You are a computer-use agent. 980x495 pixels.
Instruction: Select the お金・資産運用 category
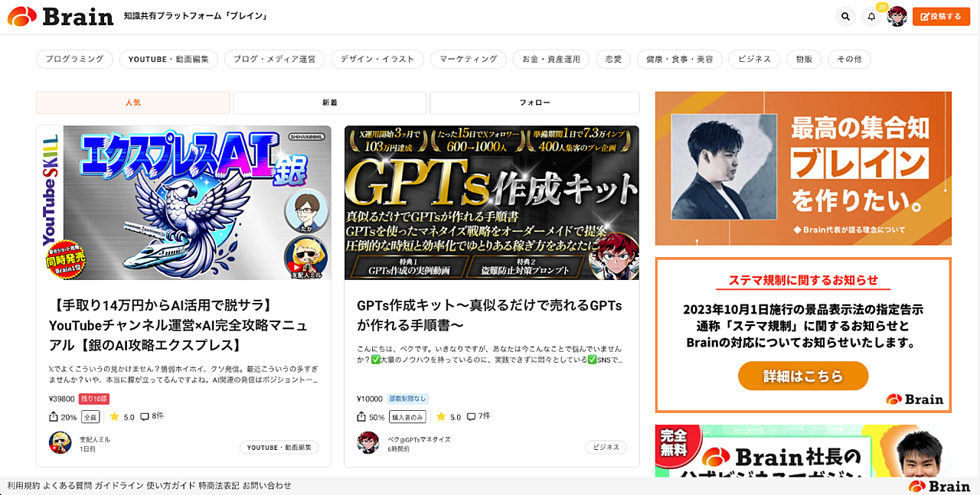[x=551, y=59]
